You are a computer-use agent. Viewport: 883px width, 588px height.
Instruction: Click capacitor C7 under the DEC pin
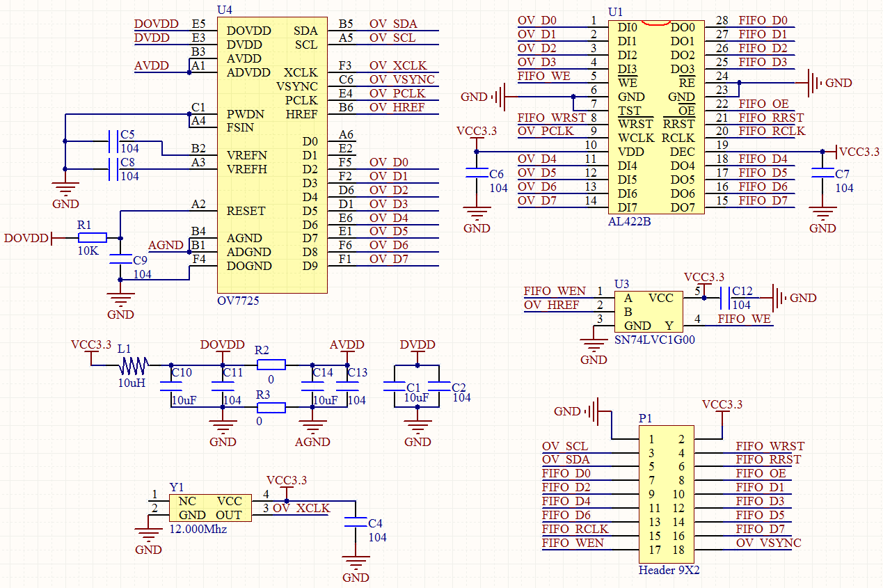point(823,173)
